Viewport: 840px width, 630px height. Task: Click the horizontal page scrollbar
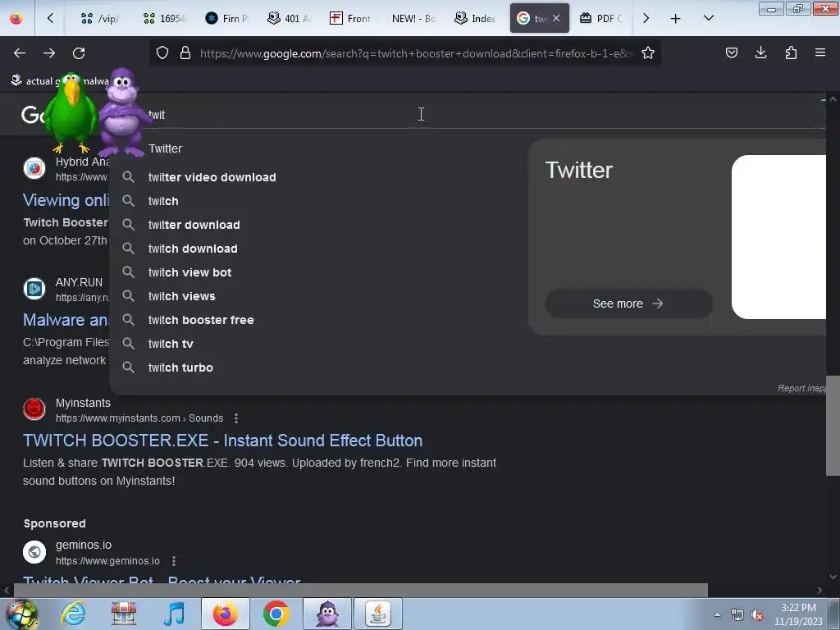360,590
